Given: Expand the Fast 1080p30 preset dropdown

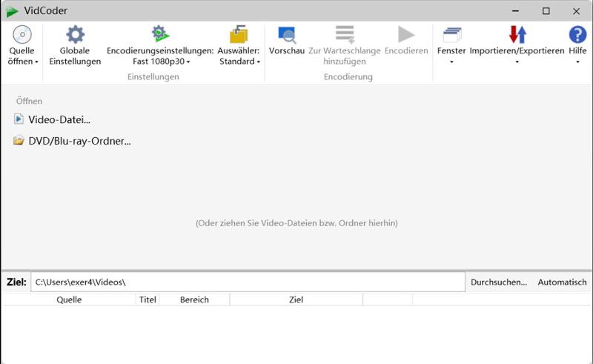Looking at the screenshot, I should (x=188, y=62).
